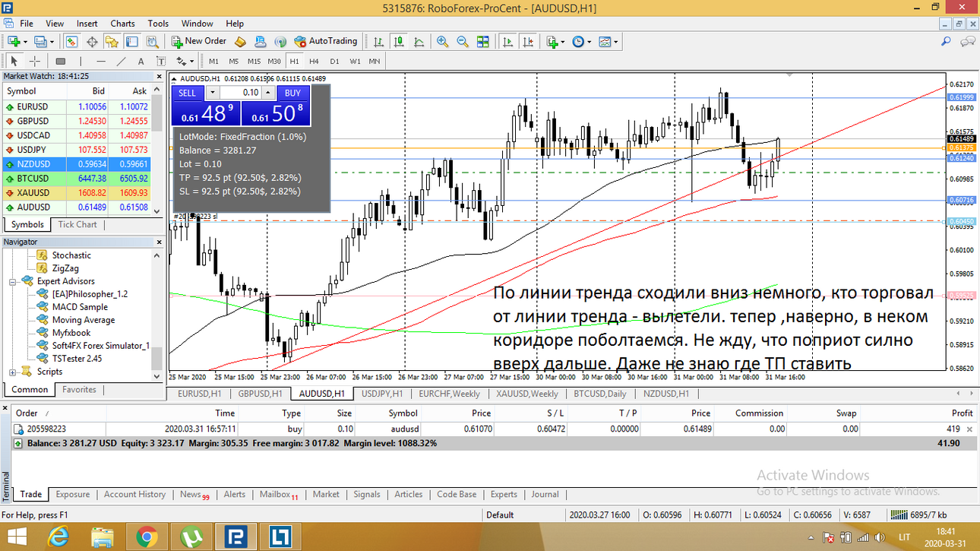The width and height of the screenshot is (980, 551).
Task: Click the SELL one-click button
Action: click(187, 93)
